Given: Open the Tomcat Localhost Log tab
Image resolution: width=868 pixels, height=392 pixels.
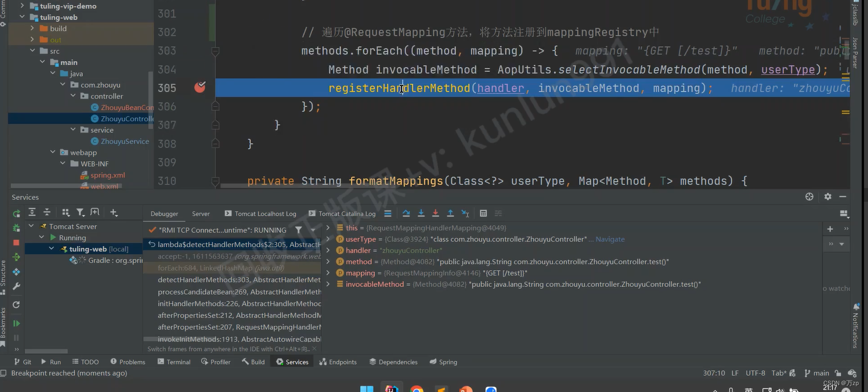Looking at the screenshot, I should point(261,214).
